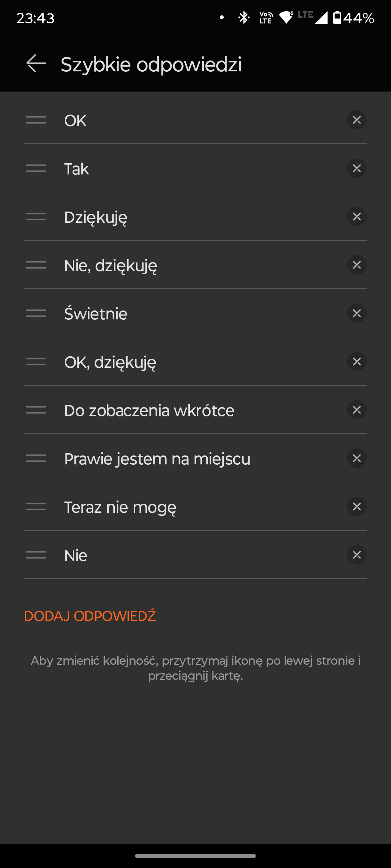The height and width of the screenshot is (868, 391).
Task: Delete the "Tak" quick reply
Action: (357, 168)
